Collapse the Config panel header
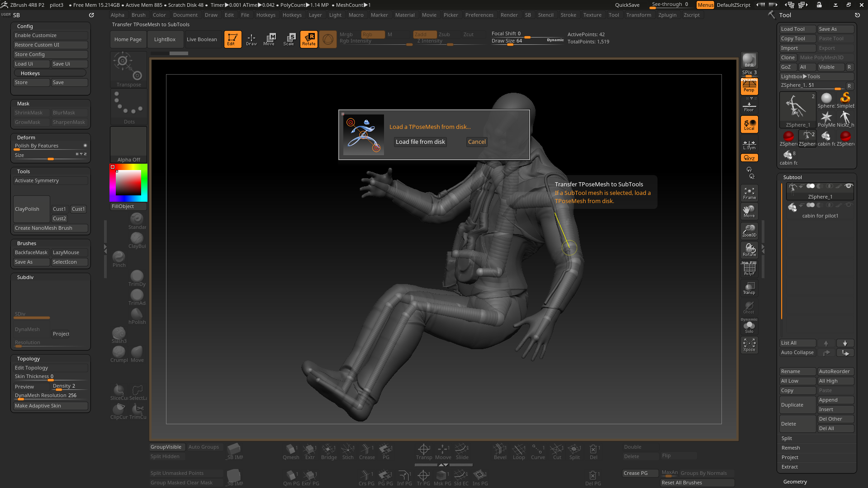 click(25, 26)
